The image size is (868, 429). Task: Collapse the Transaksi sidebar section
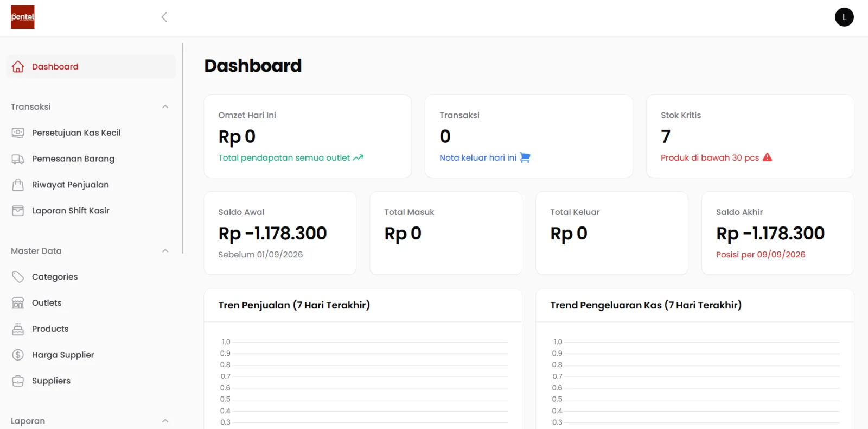point(165,107)
